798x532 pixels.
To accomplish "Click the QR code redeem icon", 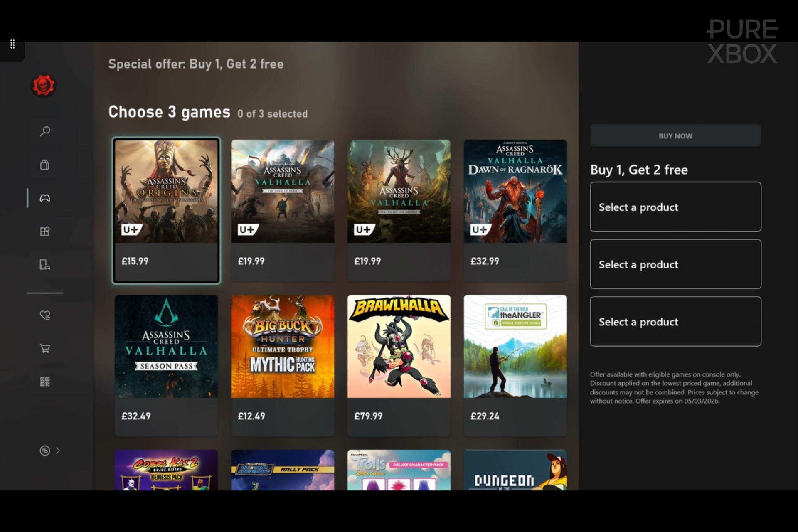I will click(45, 382).
